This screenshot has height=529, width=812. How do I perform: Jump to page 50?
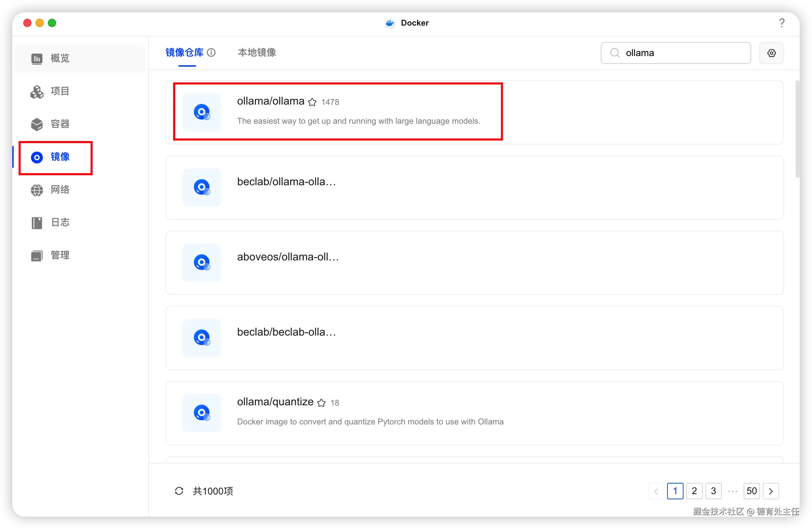(752, 491)
